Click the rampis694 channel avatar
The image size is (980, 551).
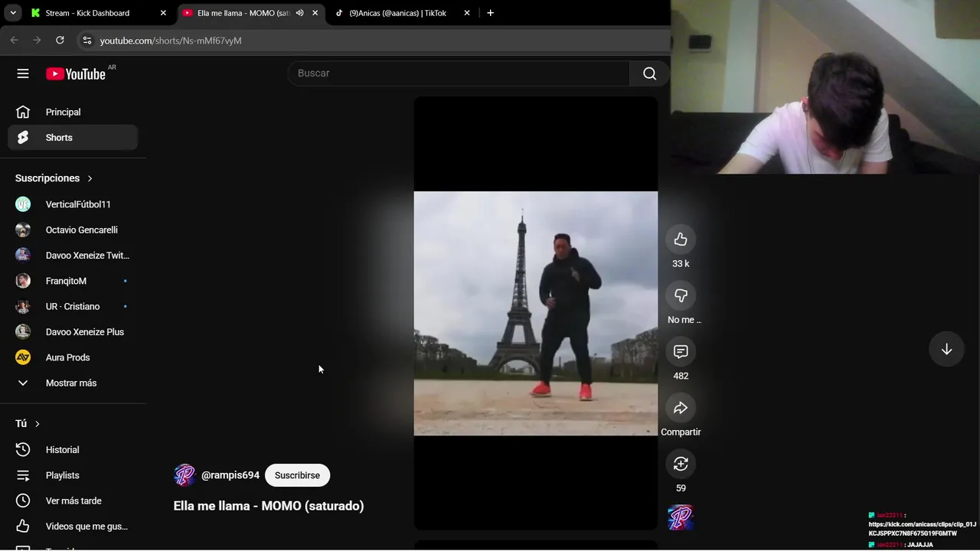coord(185,475)
